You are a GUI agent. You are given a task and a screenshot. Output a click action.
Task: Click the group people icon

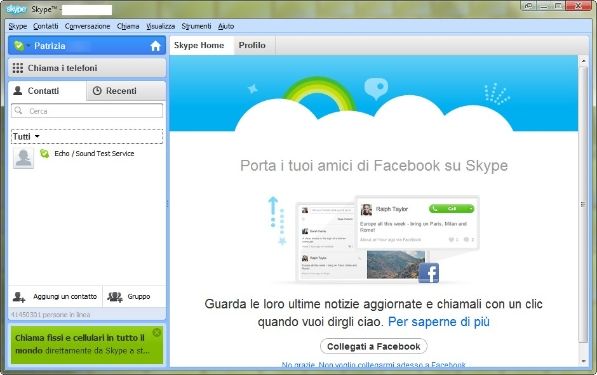[115, 297]
